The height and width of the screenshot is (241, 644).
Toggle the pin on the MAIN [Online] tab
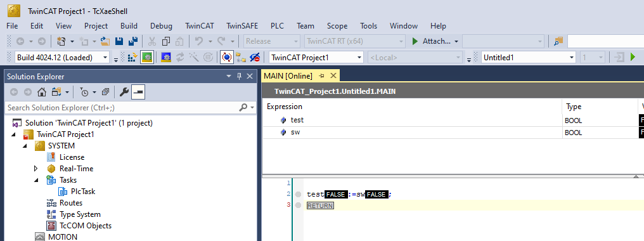322,75
